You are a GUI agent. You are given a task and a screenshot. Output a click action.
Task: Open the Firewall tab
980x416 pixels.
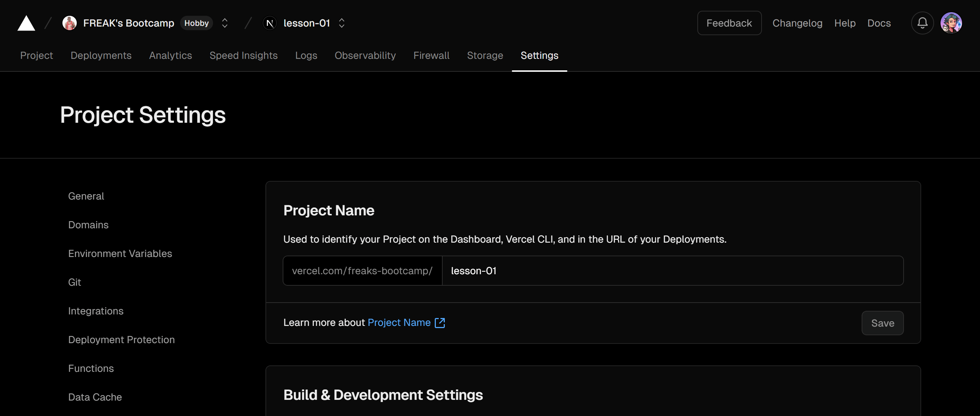pos(432,56)
